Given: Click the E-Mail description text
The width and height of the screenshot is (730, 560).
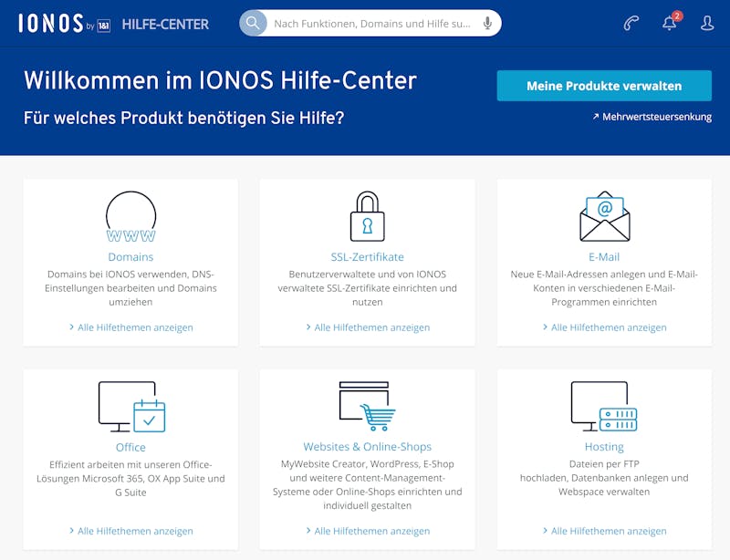Looking at the screenshot, I should click(x=604, y=288).
